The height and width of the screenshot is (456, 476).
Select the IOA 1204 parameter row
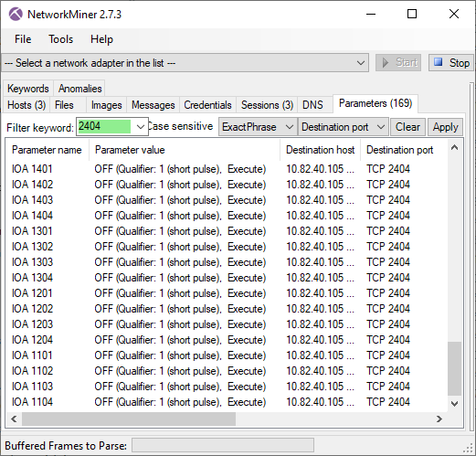tap(227, 340)
